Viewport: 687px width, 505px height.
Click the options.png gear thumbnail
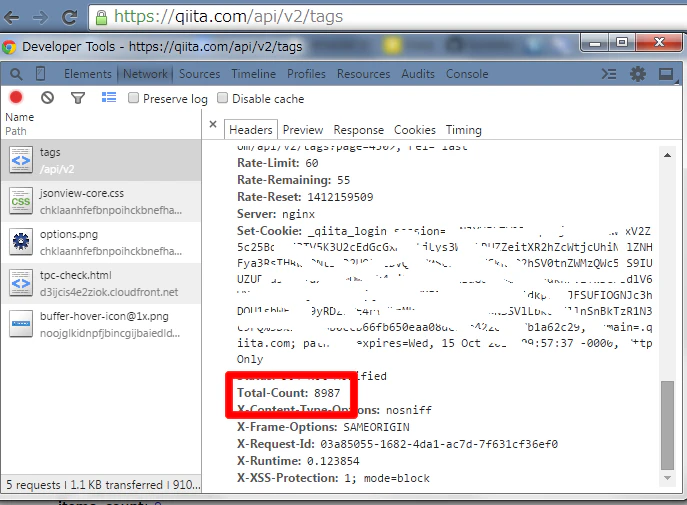tap(21, 242)
